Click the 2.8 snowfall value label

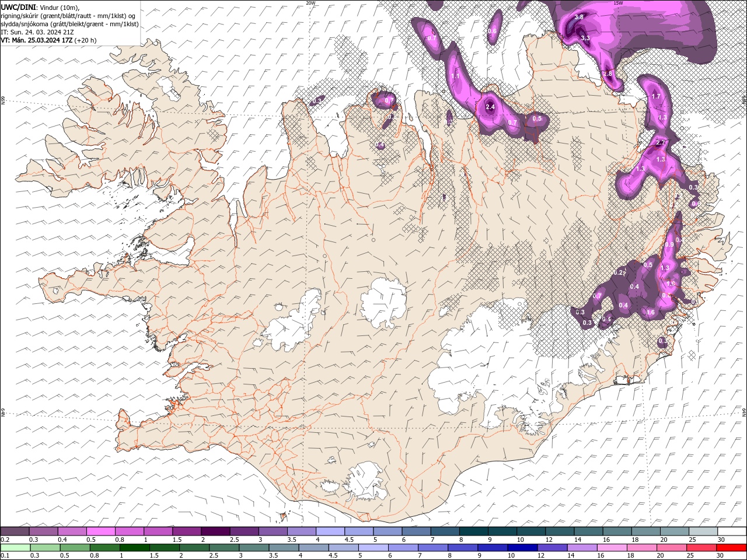[608, 73]
